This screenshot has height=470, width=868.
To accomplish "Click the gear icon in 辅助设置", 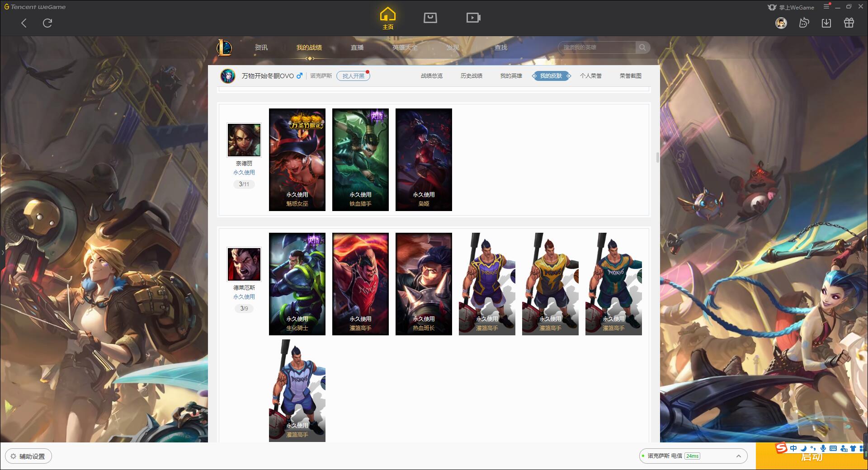I will (x=13, y=456).
